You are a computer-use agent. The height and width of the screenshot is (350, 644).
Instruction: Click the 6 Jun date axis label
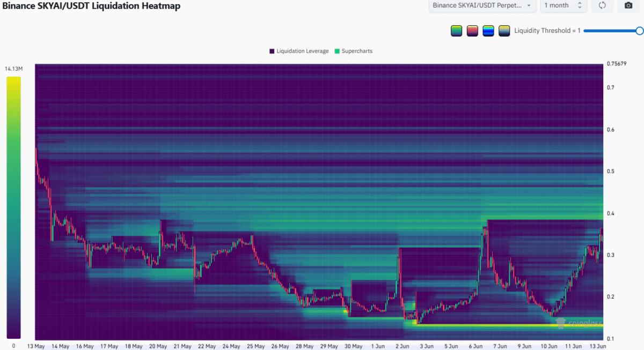click(476, 346)
